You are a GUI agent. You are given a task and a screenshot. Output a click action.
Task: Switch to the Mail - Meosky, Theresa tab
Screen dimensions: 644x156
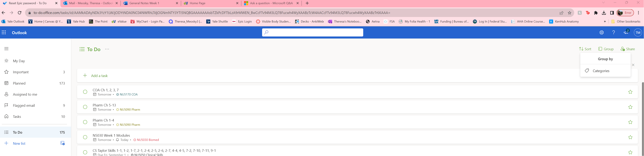(x=91, y=3)
